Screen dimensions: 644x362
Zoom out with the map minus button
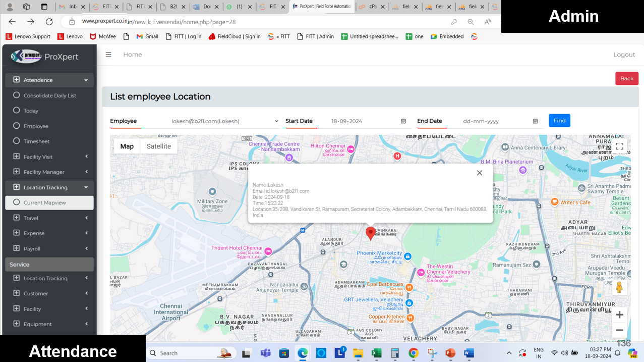click(x=619, y=330)
